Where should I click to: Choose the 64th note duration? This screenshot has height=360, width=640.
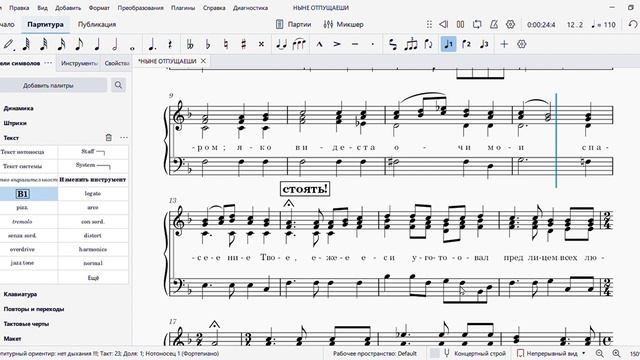(26, 44)
